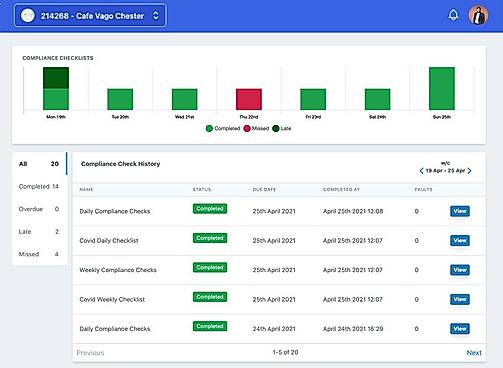
Task: Go to next week using right chevron
Action: tap(469, 171)
